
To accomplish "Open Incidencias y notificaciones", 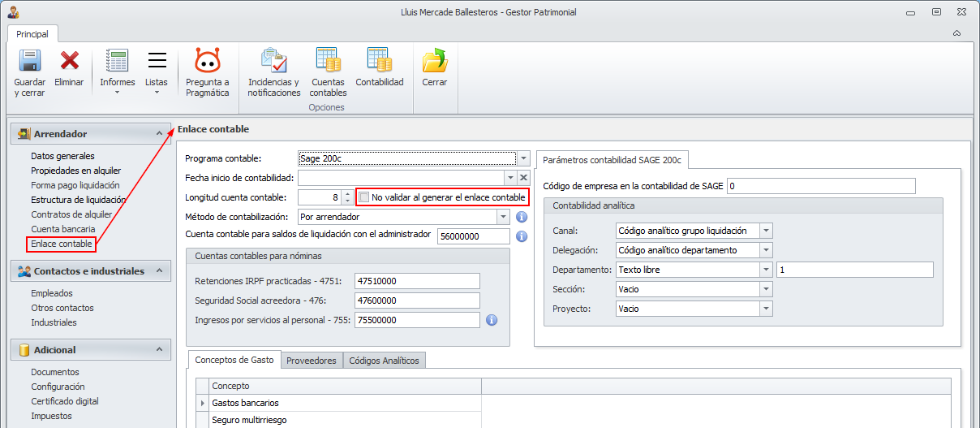I will pyautogui.click(x=274, y=62).
